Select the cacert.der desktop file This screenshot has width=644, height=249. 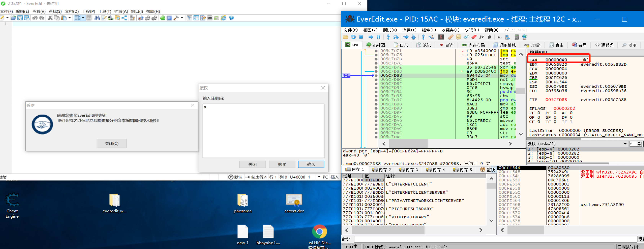(x=294, y=203)
